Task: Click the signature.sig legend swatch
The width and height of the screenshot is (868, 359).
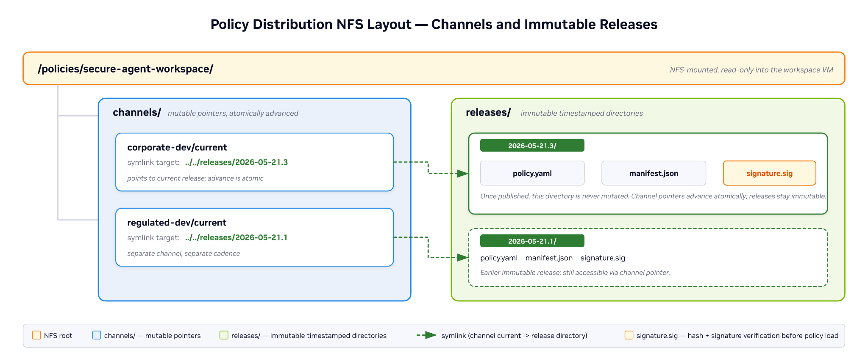Action: coord(629,335)
